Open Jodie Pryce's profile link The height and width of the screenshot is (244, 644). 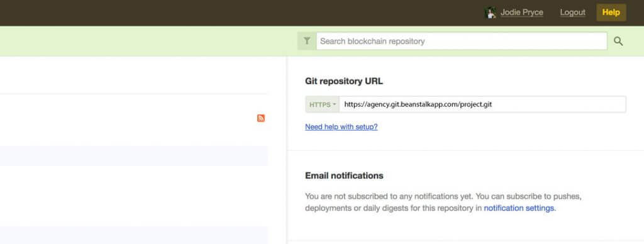(521, 13)
